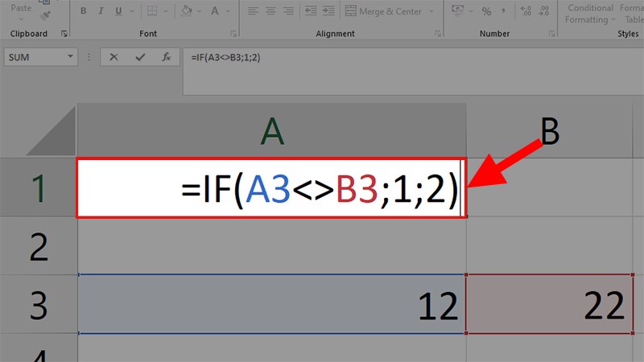Toggle Italic text formatting
This screenshot has width=644, height=362.
(x=102, y=12)
